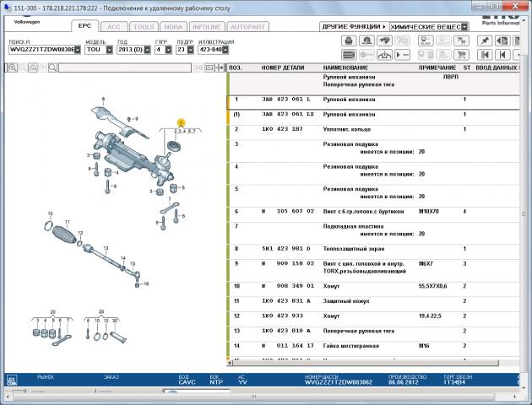Open the VIN search dropdown arrow
The image size is (532, 405).
(78, 50)
